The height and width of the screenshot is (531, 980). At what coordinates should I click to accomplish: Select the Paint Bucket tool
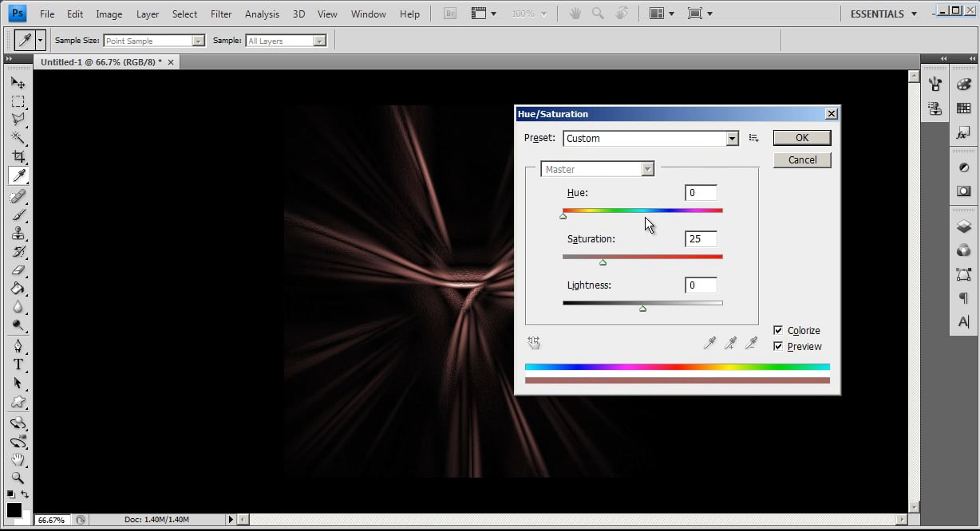point(18,288)
